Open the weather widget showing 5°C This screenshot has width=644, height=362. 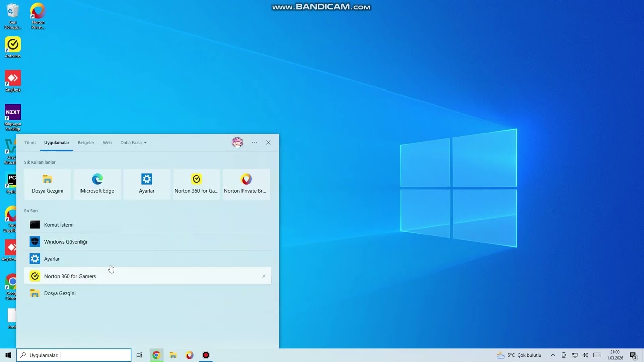point(520,355)
